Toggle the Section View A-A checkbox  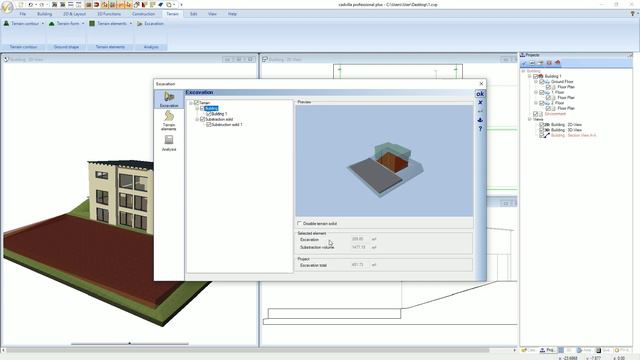[542, 135]
